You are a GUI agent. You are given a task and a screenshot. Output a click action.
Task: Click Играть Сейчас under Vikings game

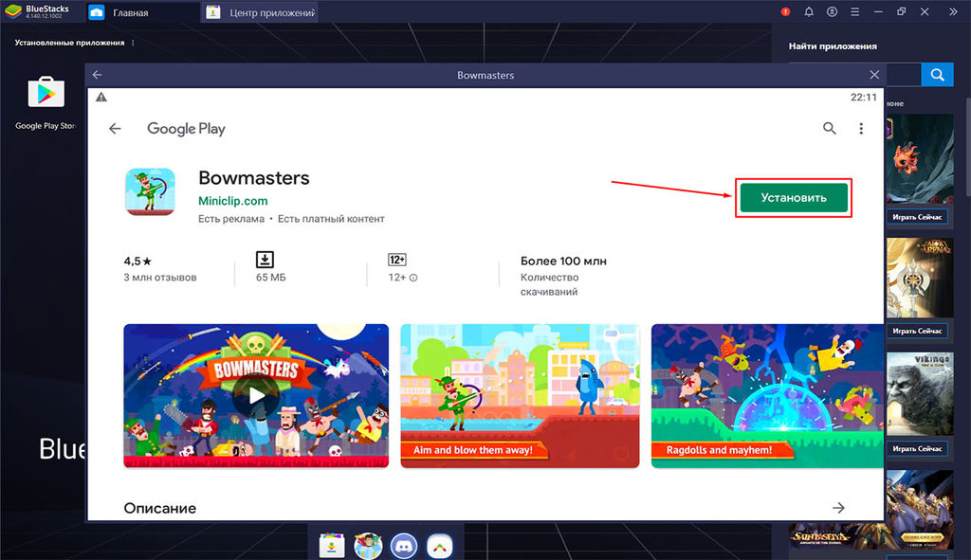coord(917,448)
